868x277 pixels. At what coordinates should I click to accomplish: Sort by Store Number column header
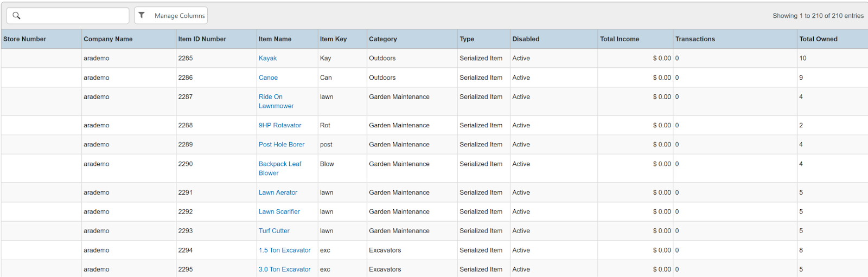24,39
